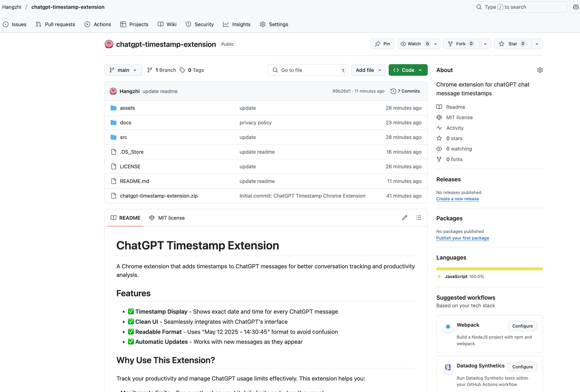The height and width of the screenshot is (392, 580).
Task: View the Insights tab
Action: (x=237, y=24)
